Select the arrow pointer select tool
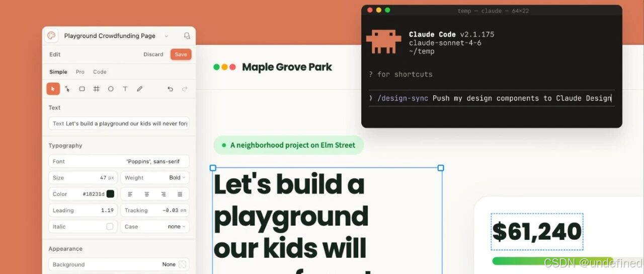644x274 pixels. (53, 89)
